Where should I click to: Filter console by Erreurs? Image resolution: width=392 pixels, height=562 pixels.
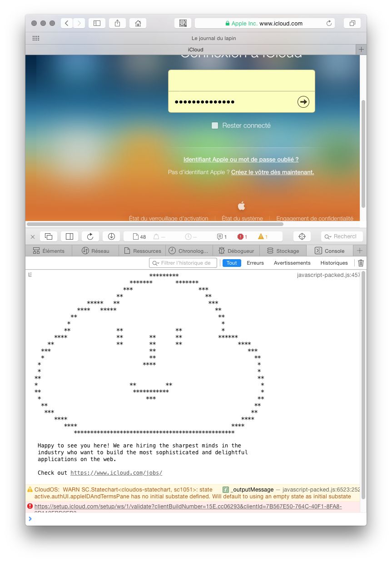255,263
